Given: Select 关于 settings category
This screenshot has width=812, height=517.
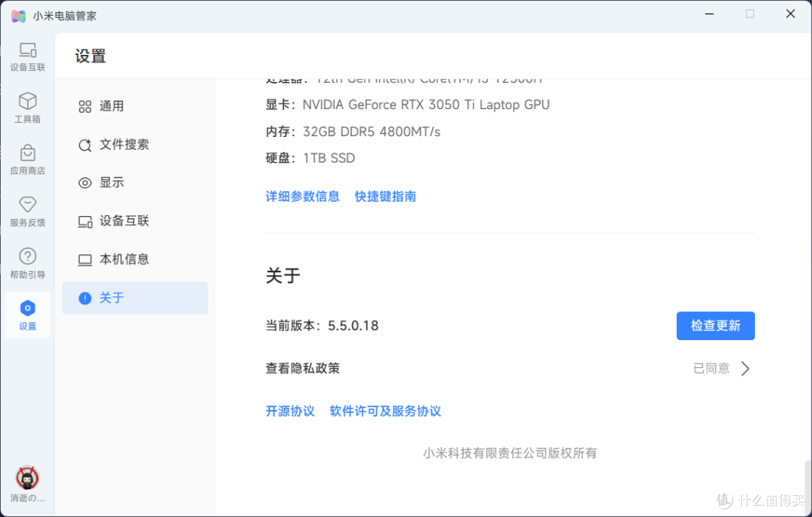Looking at the screenshot, I should point(135,298).
